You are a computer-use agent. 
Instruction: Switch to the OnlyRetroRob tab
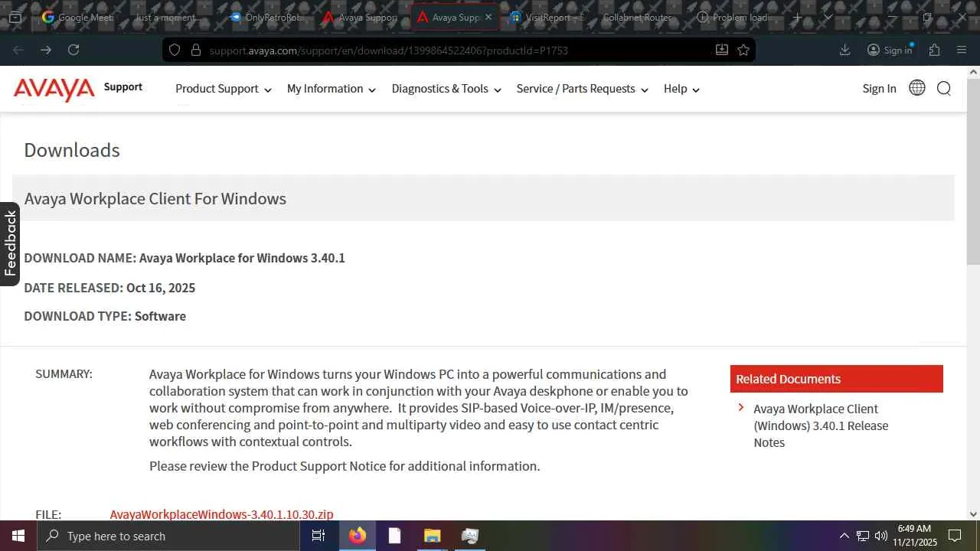click(x=265, y=17)
